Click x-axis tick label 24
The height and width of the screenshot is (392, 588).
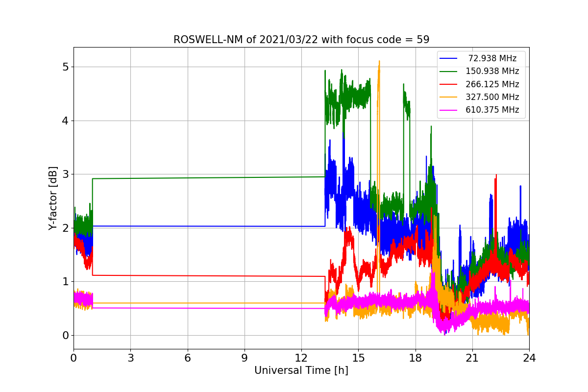[529, 358]
